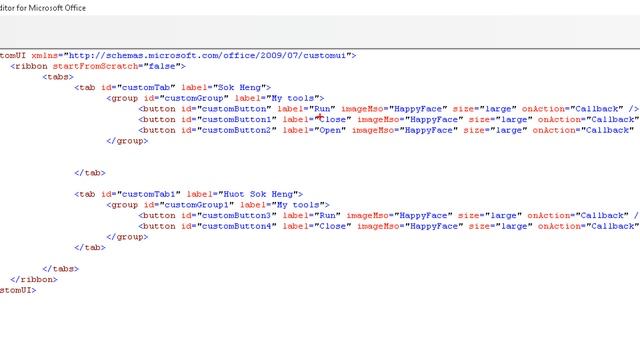Click the xmlns attribute name
640x360 pixels.
[44, 56]
